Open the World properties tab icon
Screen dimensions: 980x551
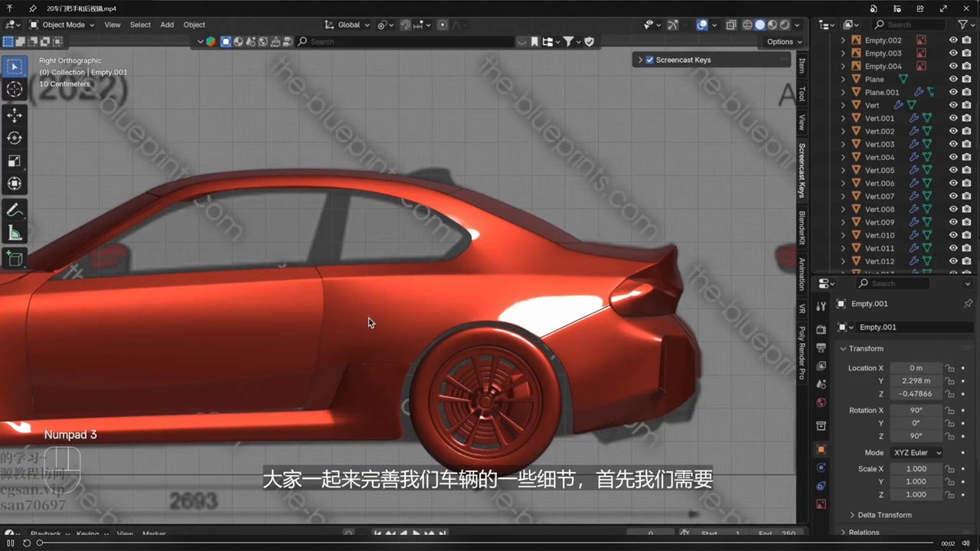821,403
